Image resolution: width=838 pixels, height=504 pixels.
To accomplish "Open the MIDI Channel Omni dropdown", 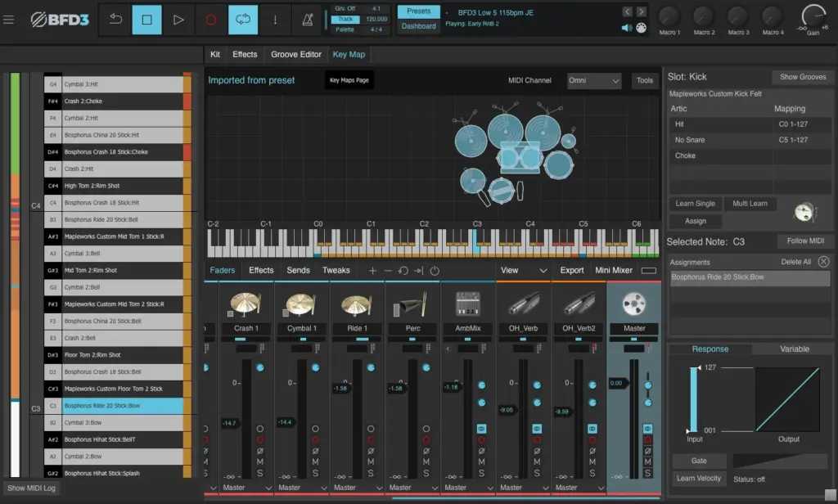I will click(594, 81).
